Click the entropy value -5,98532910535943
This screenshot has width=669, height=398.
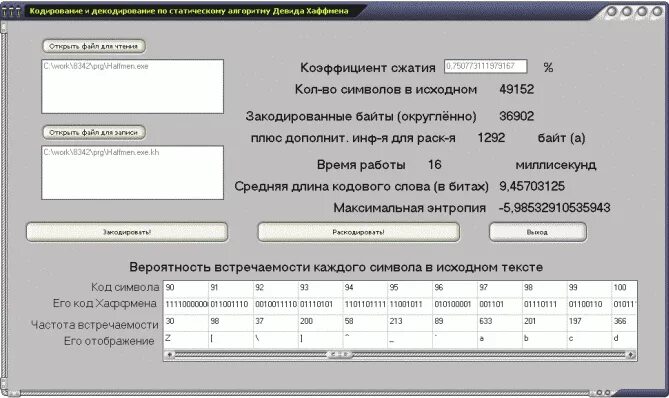click(554, 208)
